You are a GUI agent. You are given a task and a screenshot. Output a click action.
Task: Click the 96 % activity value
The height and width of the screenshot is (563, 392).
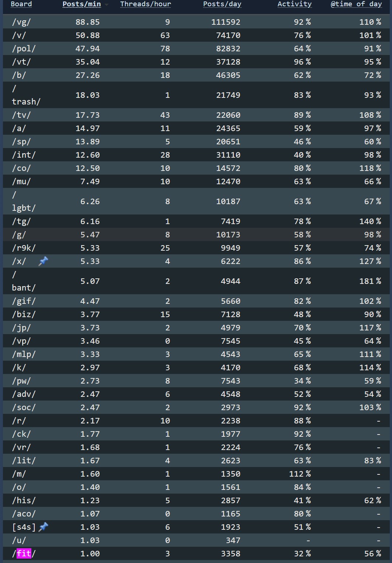302,62
